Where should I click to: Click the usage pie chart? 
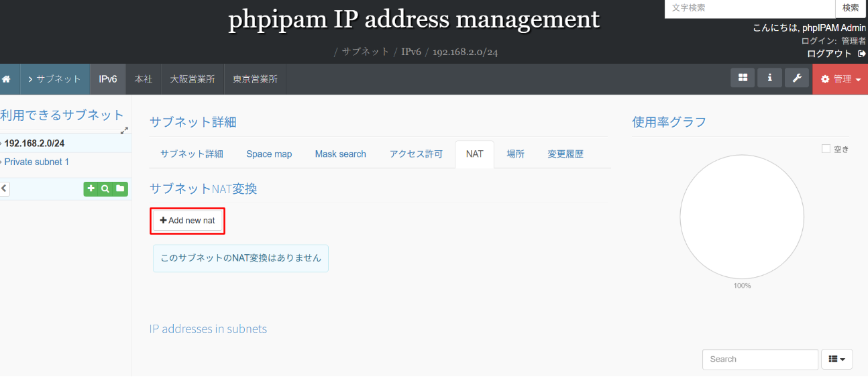[x=742, y=217]
